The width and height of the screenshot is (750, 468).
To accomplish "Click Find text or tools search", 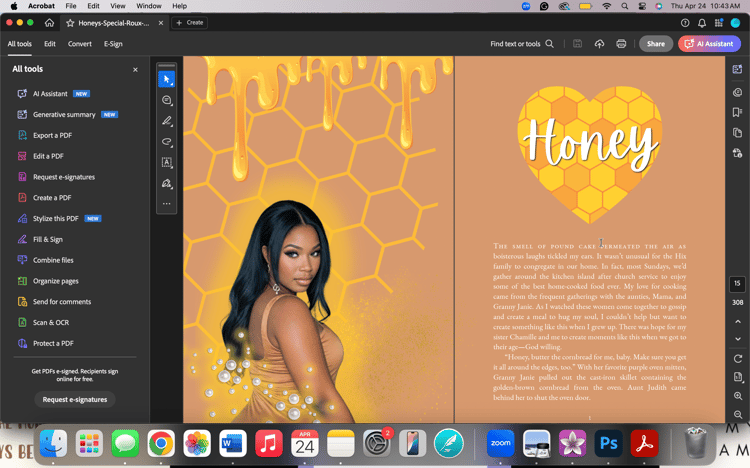I will pos(521,44).
